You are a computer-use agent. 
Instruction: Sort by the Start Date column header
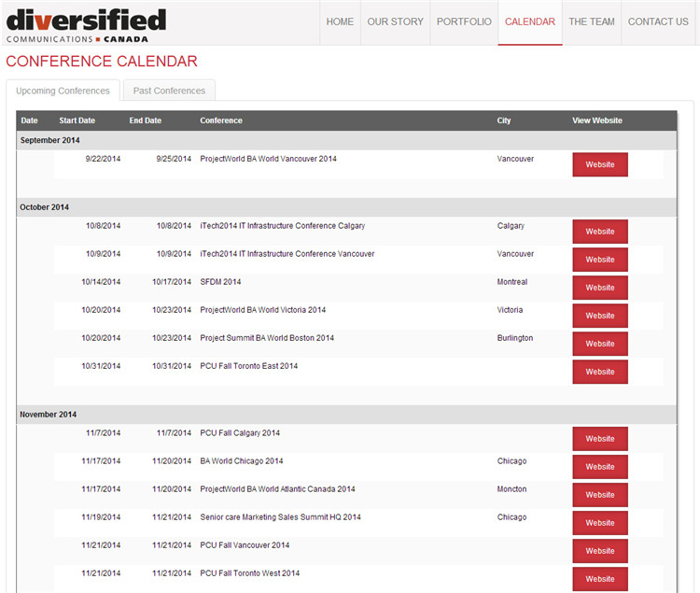click(77, 120)
